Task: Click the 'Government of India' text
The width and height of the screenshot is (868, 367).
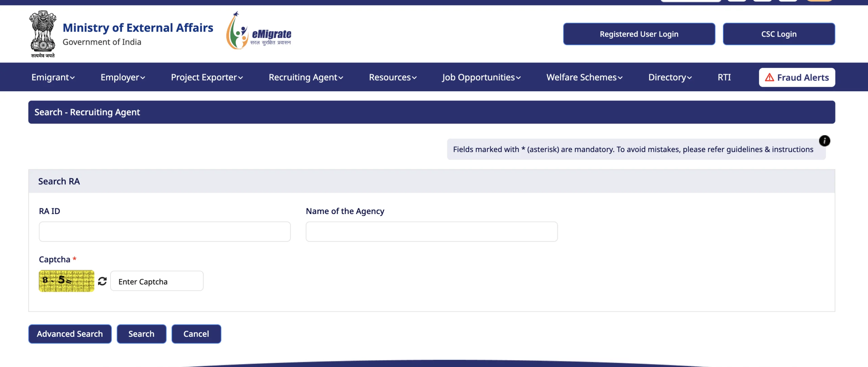Action: (102, 42)
